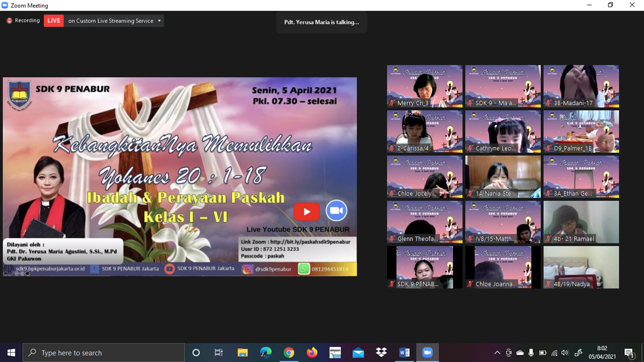Select the Chloe Jocely... video tile

[x=425, y=177]
